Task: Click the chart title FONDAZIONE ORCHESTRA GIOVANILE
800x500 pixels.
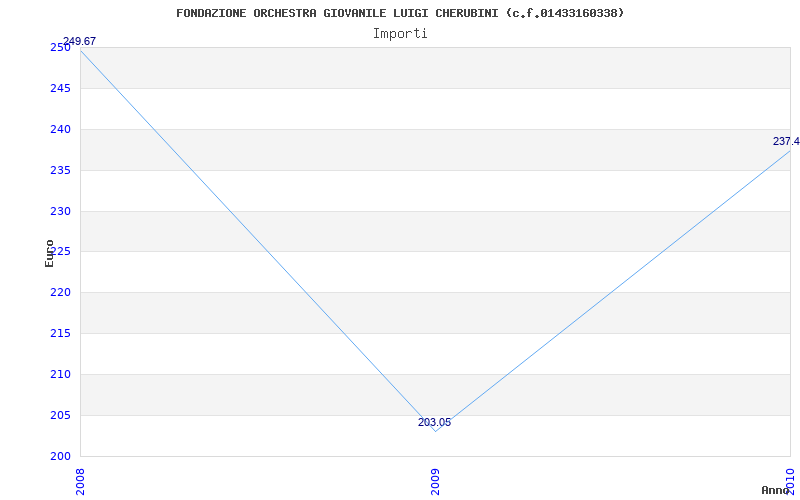Action: 400,13
